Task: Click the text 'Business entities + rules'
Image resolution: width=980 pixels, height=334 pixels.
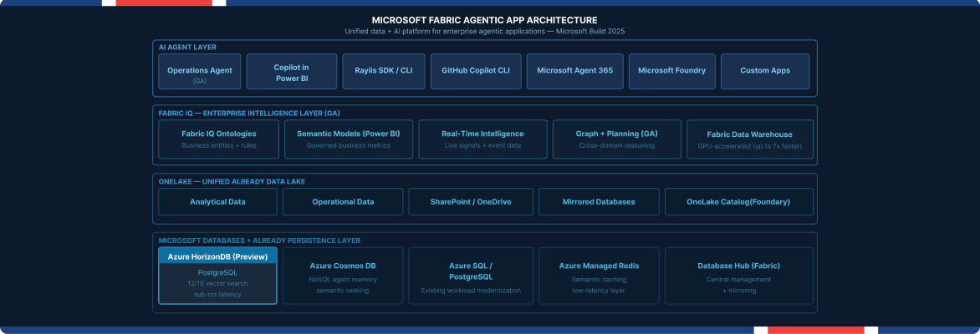Action: point(218,145)
